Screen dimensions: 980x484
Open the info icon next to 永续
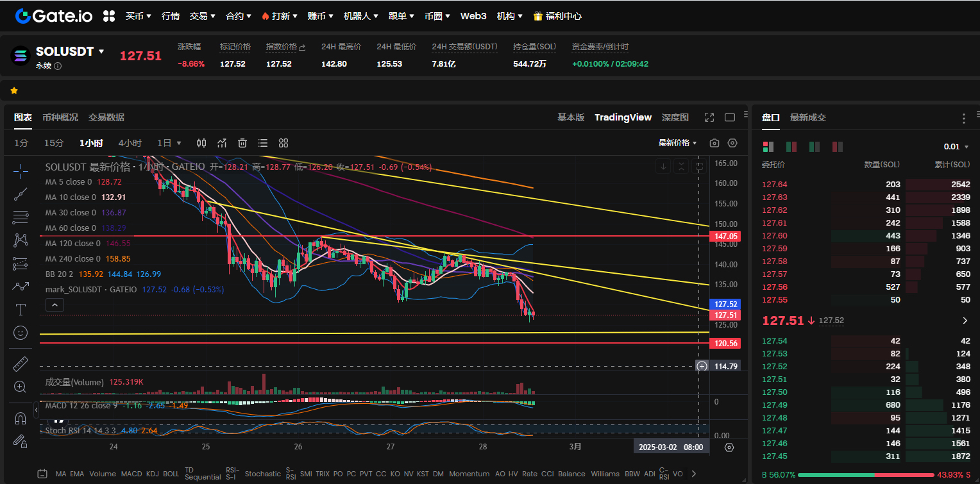click(58, 66)
